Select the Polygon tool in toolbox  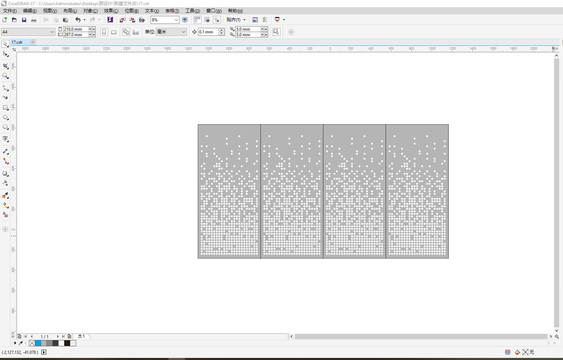pos(5,127)
